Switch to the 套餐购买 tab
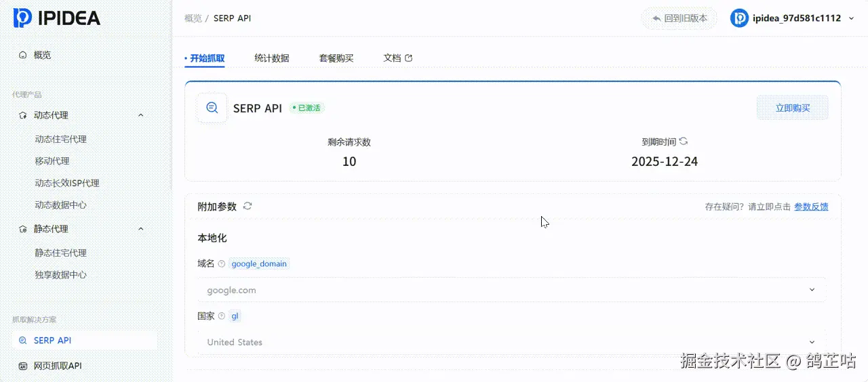 point(336,58)
